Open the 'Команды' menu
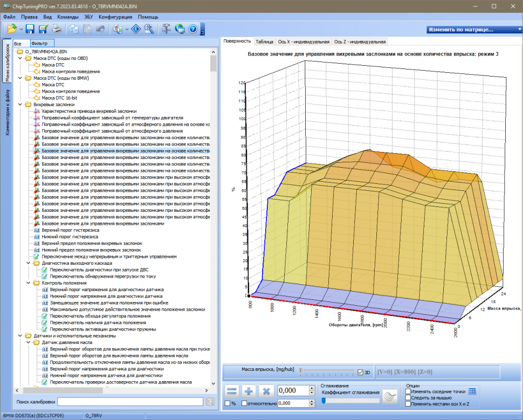 coord(67,17)
